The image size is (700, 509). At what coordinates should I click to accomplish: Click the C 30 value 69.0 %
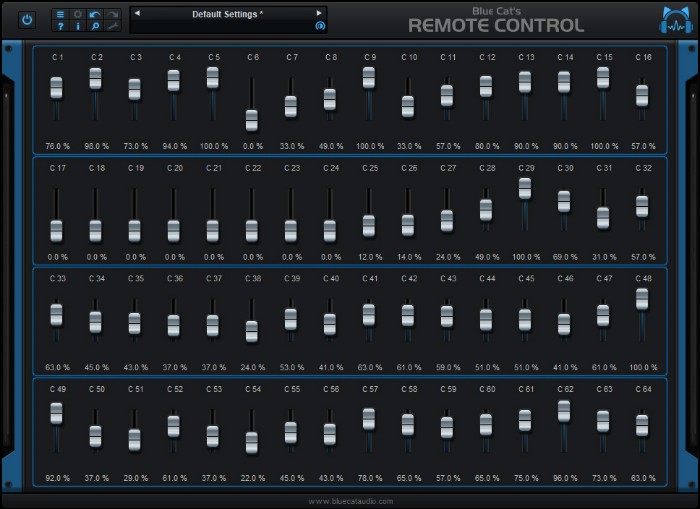tap(565, 257)
